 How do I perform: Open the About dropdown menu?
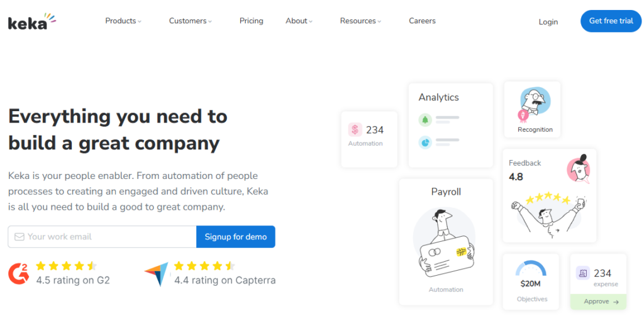299,21
